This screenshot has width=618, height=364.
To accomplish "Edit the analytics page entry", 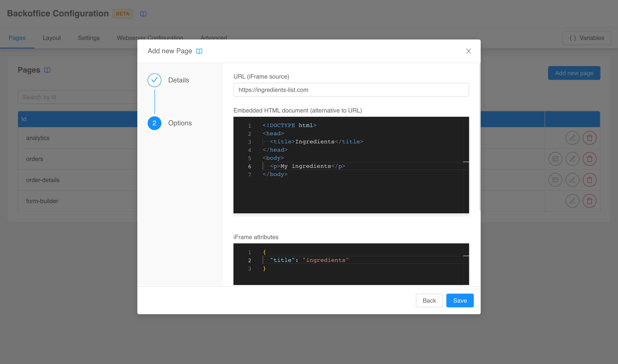I will click(572, 138).
